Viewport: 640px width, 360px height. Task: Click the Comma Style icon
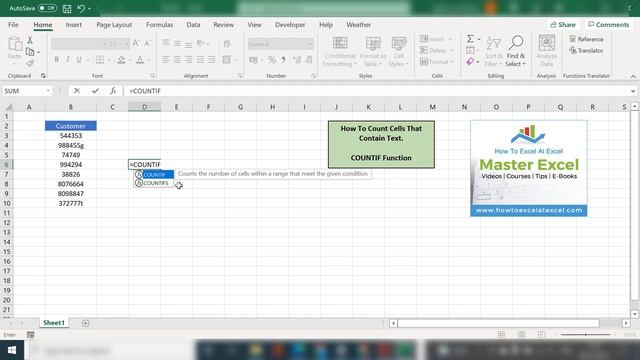[x=283, y=60]
